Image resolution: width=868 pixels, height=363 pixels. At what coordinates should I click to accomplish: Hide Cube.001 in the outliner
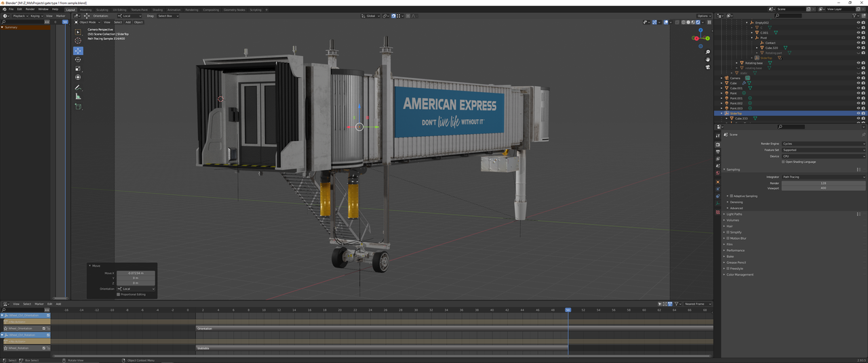858,88
